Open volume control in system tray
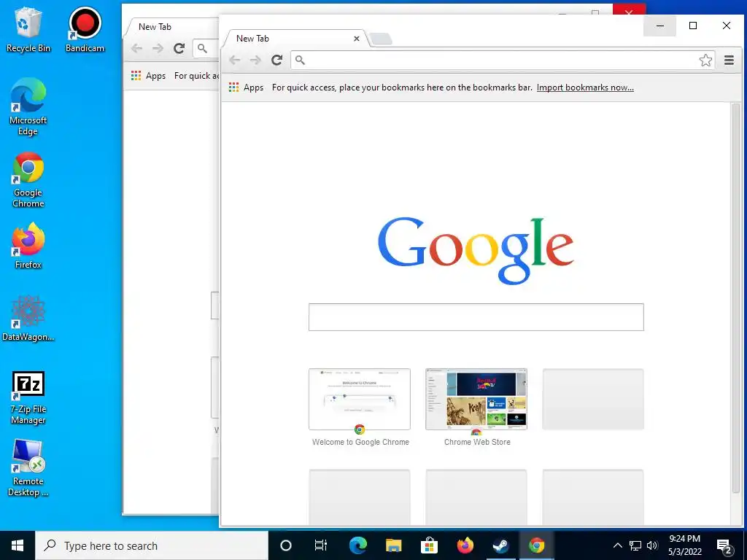Image resolution: width=747 pixels, height=560 pixels. point(652,545)
